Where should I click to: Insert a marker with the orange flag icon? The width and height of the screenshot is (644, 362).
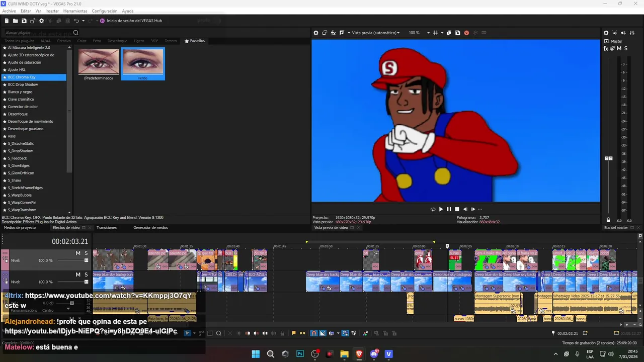(x=294, y=333)
